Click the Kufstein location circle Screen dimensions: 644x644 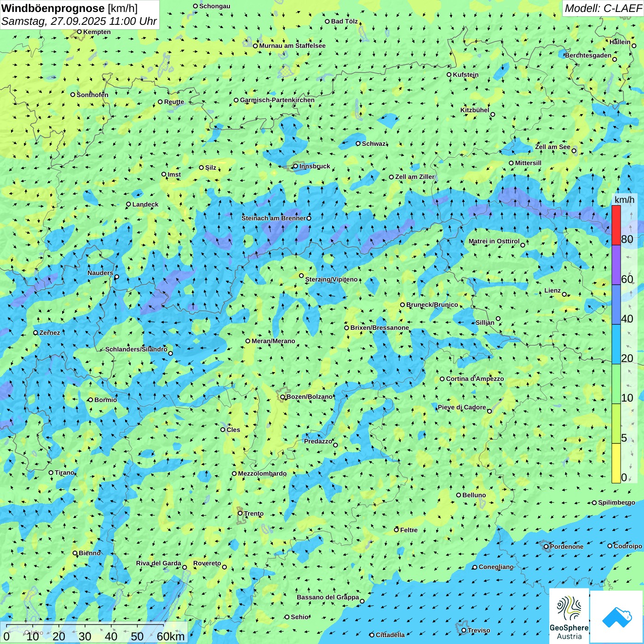[x=449, y=75]
